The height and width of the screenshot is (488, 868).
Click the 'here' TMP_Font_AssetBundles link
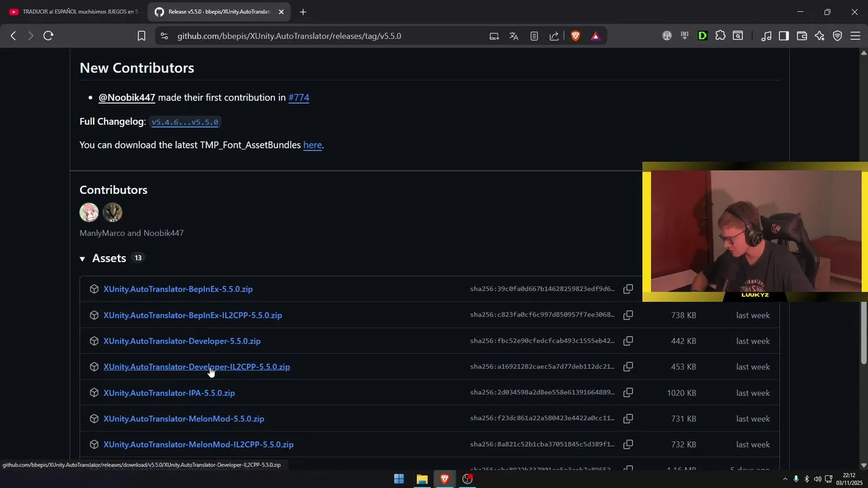(x=313, y=145)
